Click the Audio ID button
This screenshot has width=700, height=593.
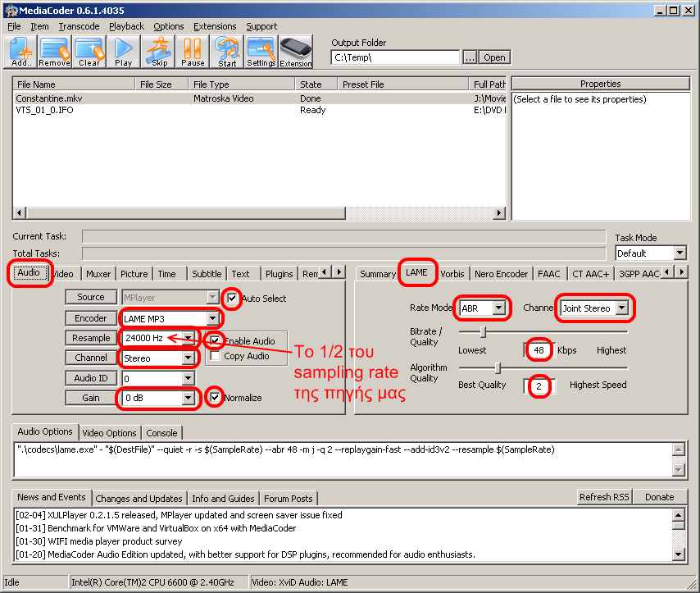coord(91,378)
